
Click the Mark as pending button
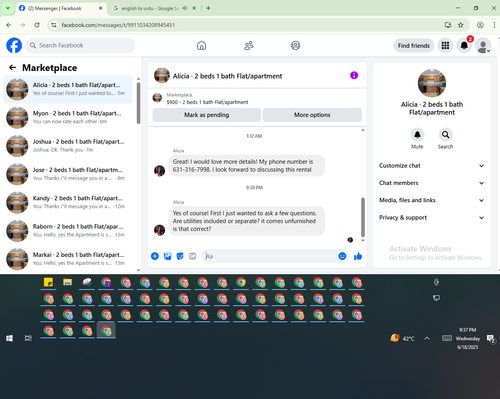[x=207, y=115]
